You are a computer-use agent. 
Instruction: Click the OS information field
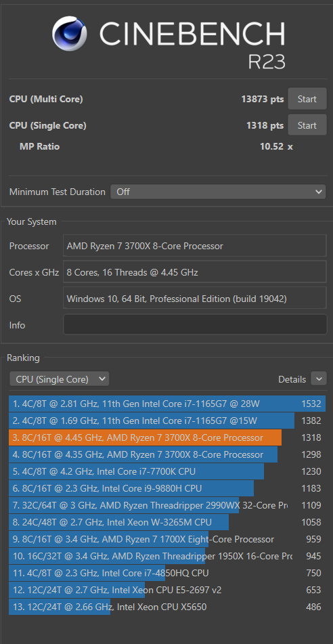click(x=195, y=298)
